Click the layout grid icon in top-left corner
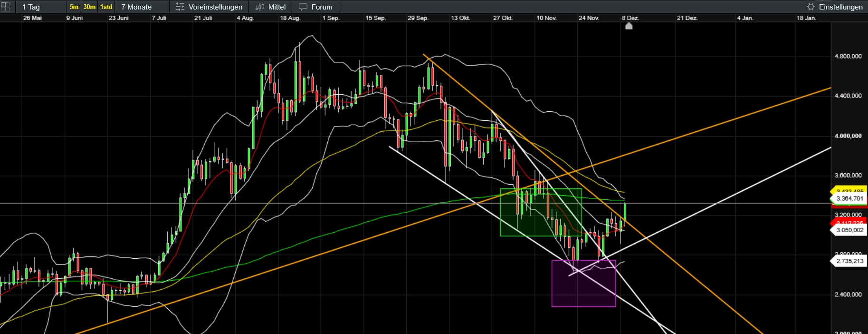 tap(5, 7)
